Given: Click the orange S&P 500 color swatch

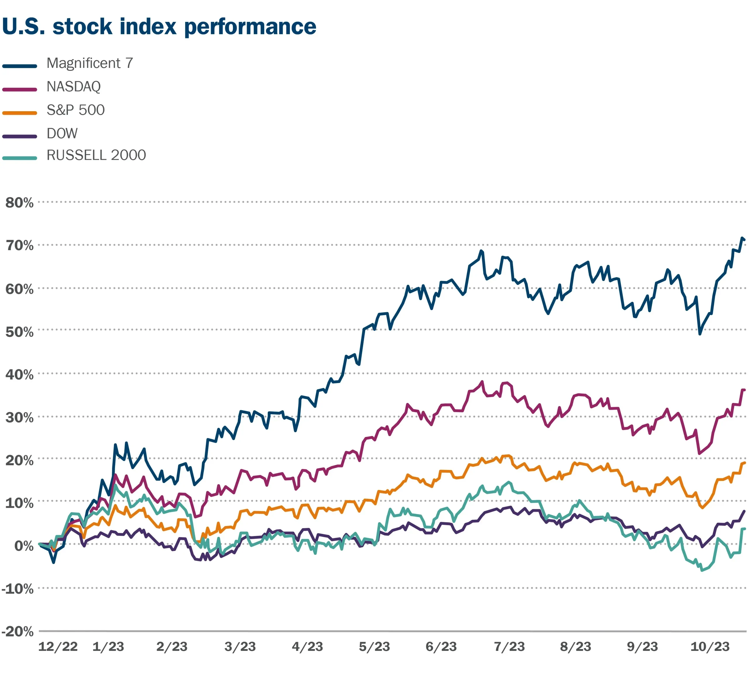Looking at the screenshot, I should [20, 113].
